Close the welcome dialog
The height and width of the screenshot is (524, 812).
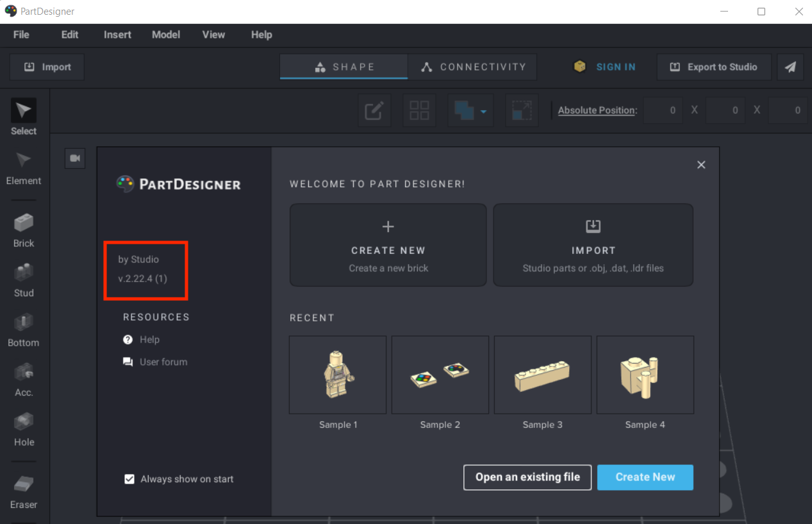point(701,165)
